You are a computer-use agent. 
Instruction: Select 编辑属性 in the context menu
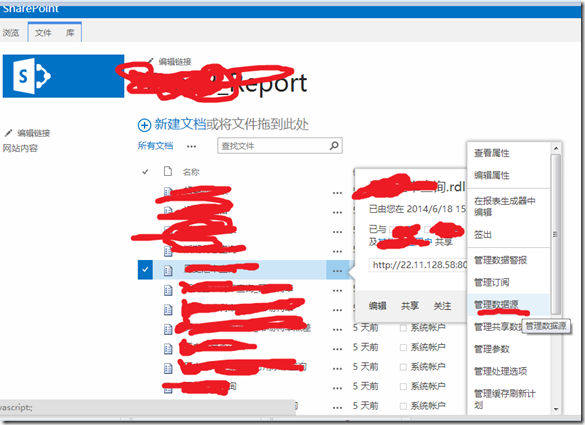(x=491, y=175)
